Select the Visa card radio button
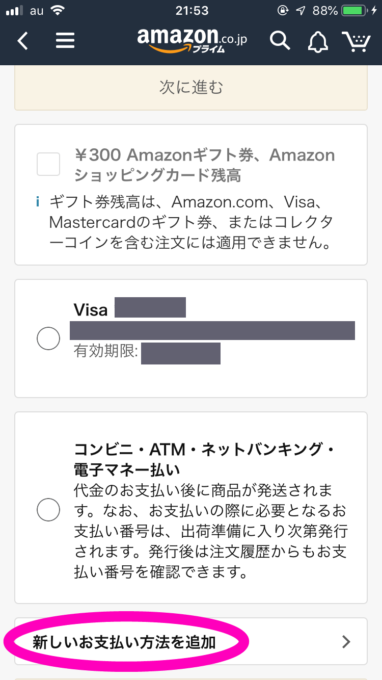 48,338
